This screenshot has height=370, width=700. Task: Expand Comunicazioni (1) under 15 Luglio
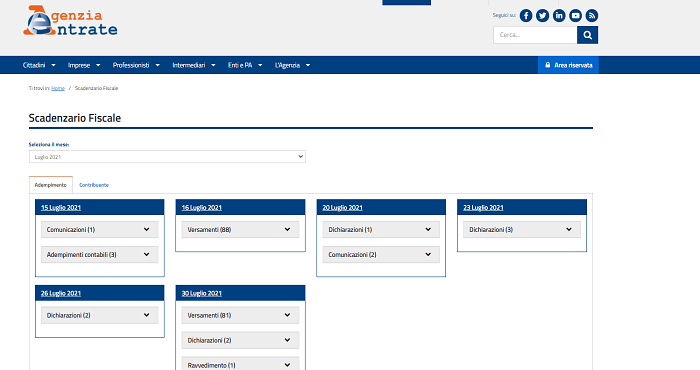[x=100, y=229]
